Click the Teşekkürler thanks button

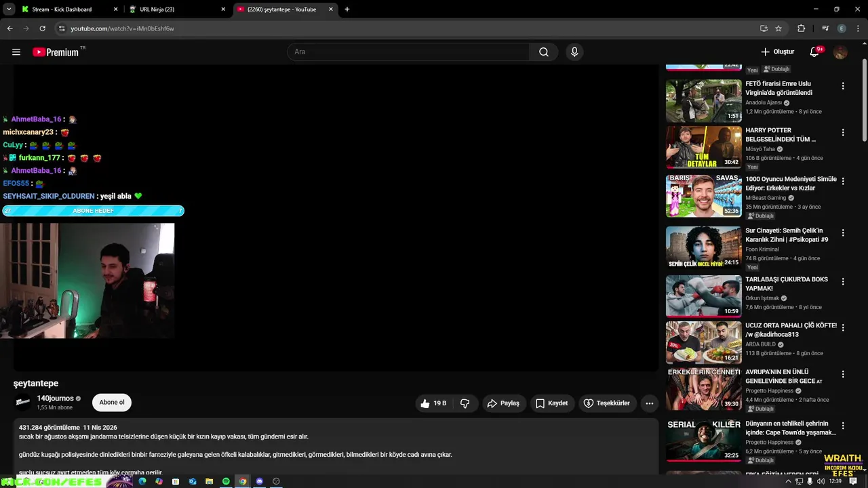607,403
